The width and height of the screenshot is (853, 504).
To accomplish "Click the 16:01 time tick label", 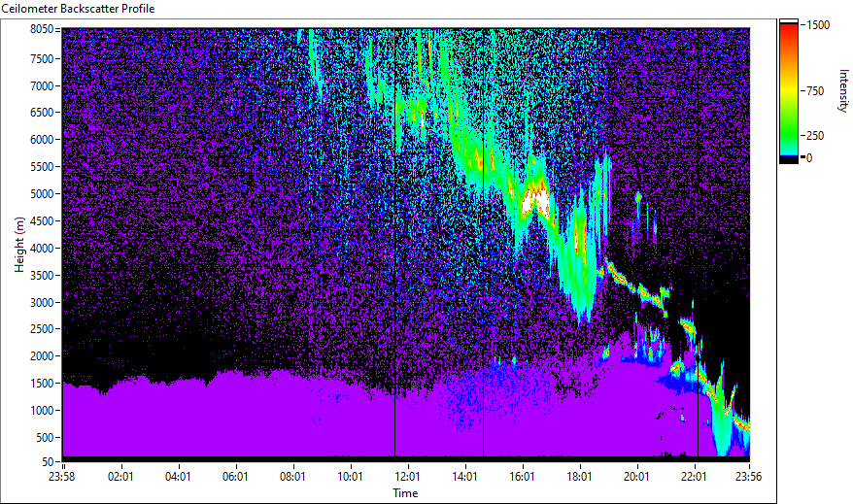I will (523, 477).
